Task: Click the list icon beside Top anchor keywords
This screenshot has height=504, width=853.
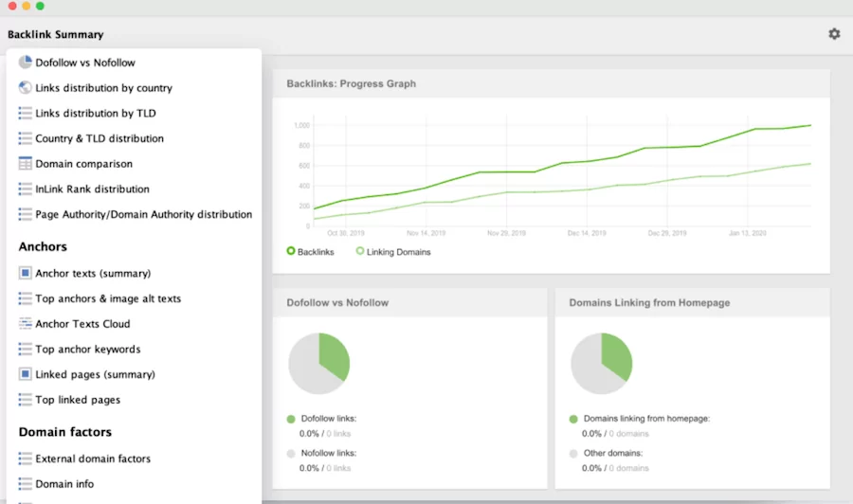Action: (x=25, y=349)
